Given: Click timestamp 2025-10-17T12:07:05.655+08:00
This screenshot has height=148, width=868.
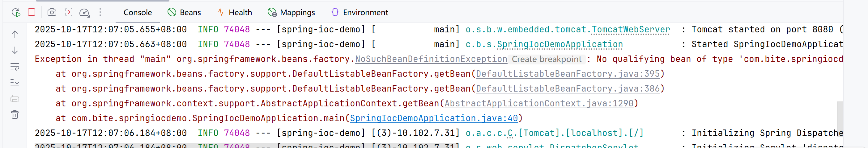Looking at the screenshot, I should 111,29.
